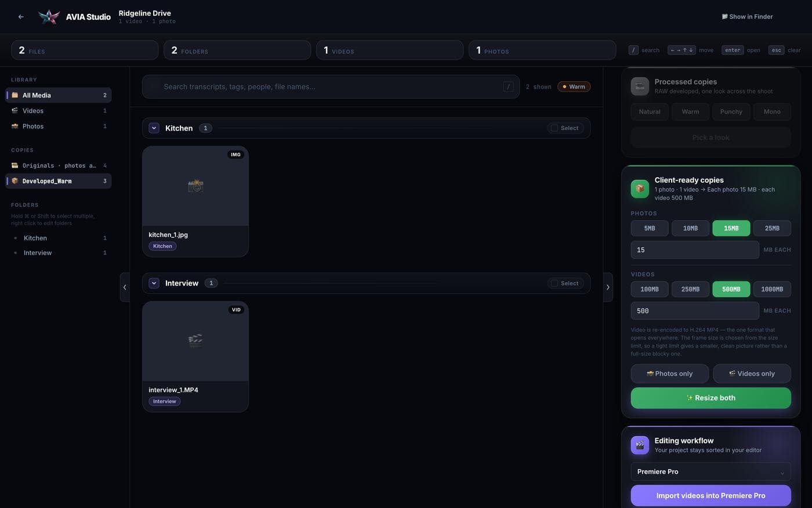Select the Mono look tab
This screenshot has height=508, width=812.
point(772,111)
